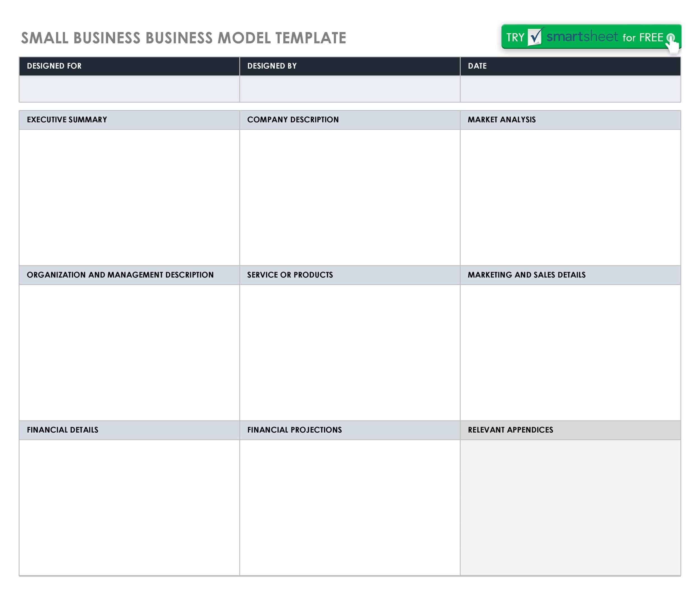The image size is (700, 595).
Task: Click inside the EXECUTIVE SUMMARY content area
Action: 128,196
